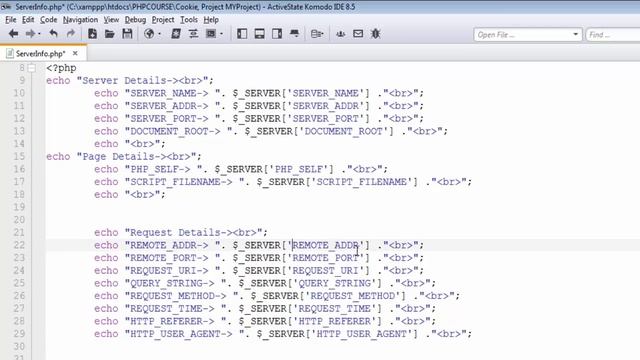640x360 pixels.
Task: Click the file icon on ServerInfo.php tab
Action: [10, 53]
